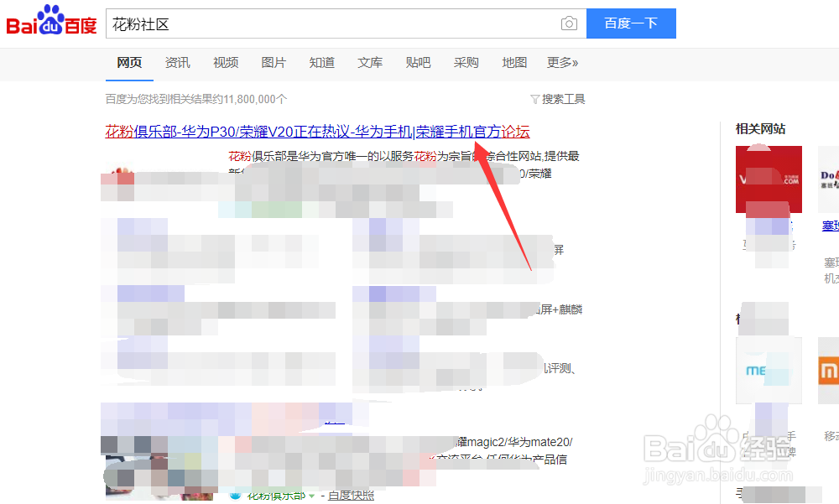839x504 pixels.
Task: Select the 网页 tab
Action: [x=129, y=63]
